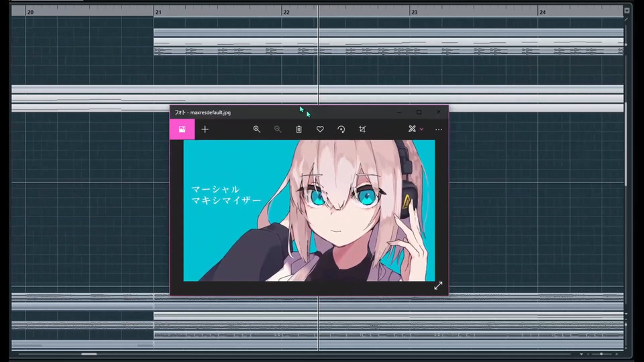
Task: Click the project cursor position in the ruler
Action: click(x=318, y=11)
